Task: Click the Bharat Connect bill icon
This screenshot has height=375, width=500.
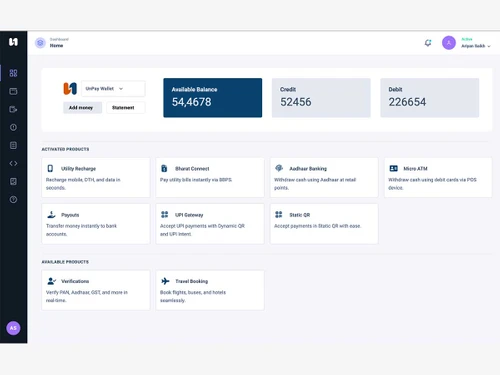Action: point(164,168)
